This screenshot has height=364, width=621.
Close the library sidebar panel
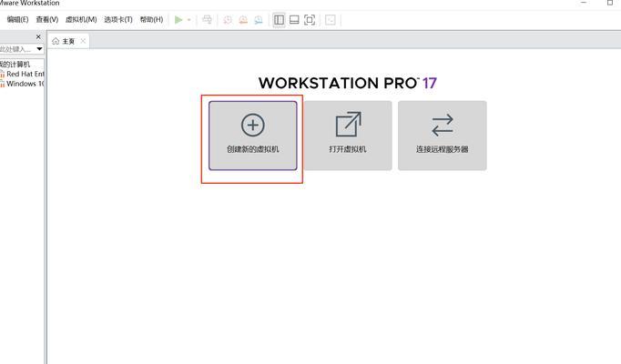pyautogui.click(x=38, y=36)
